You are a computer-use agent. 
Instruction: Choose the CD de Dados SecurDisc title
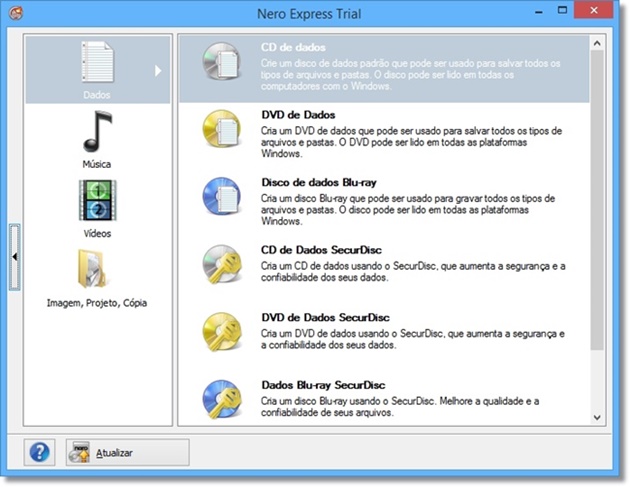tap(321, 250)
